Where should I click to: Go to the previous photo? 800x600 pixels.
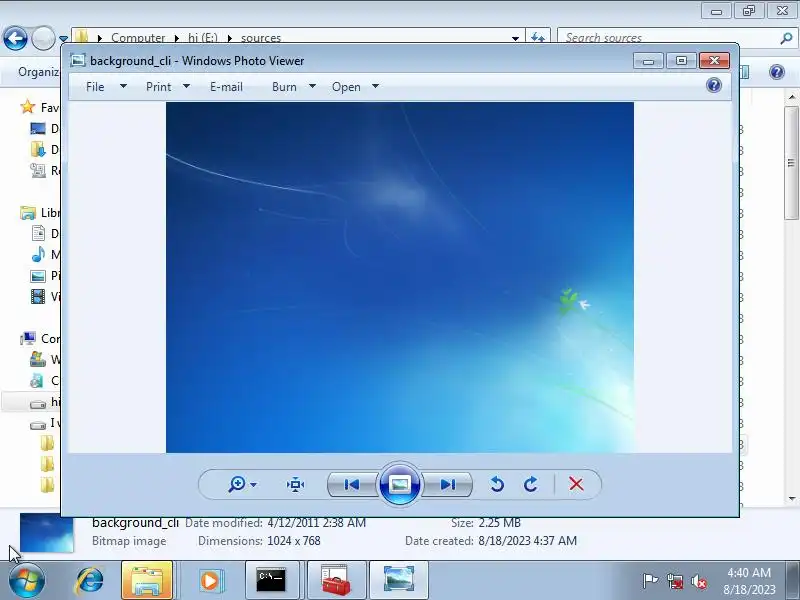352,484
